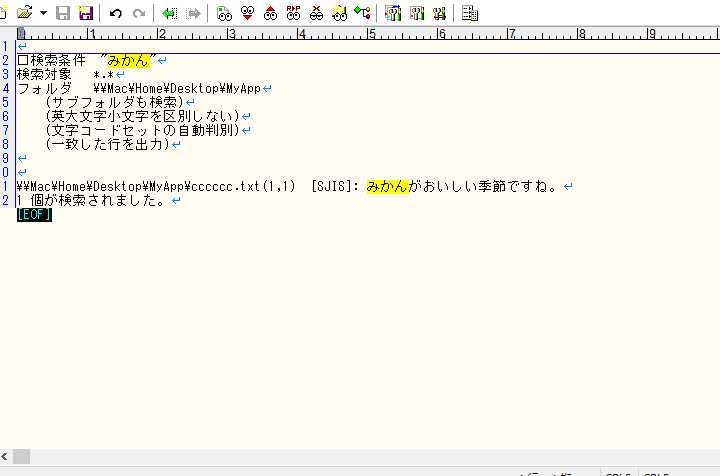The image size is (720, 476).
Task: Click the horizontal scrollbar thumb
Action: (x=21, y=457)
